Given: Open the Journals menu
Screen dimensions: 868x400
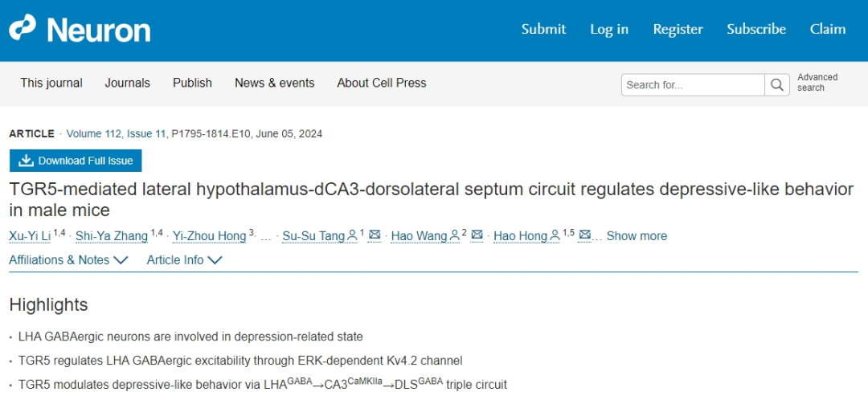Looking at the screenshot, I should 127,83.
